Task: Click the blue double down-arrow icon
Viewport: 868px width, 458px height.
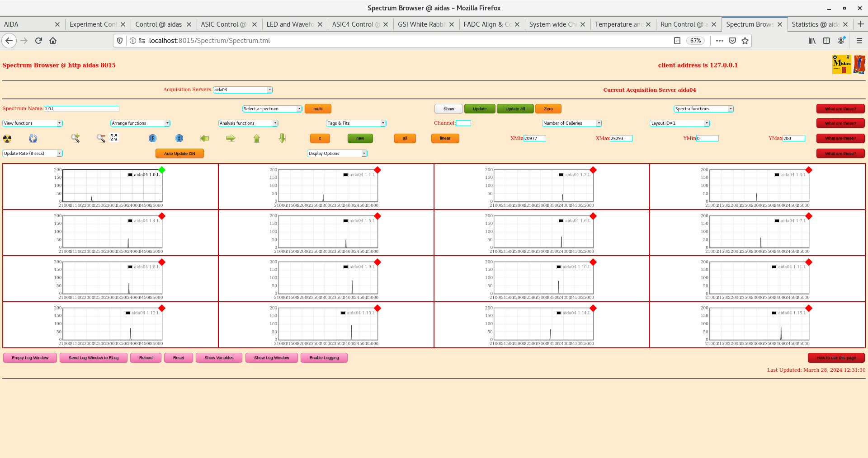Action: (153, 138)
